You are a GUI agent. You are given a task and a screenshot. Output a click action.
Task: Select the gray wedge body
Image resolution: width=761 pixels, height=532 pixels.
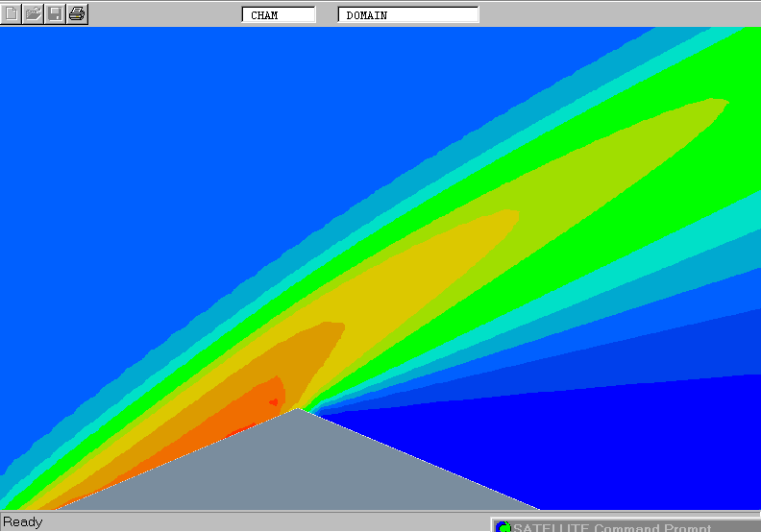pyautogui.click(x=298, y=466)
